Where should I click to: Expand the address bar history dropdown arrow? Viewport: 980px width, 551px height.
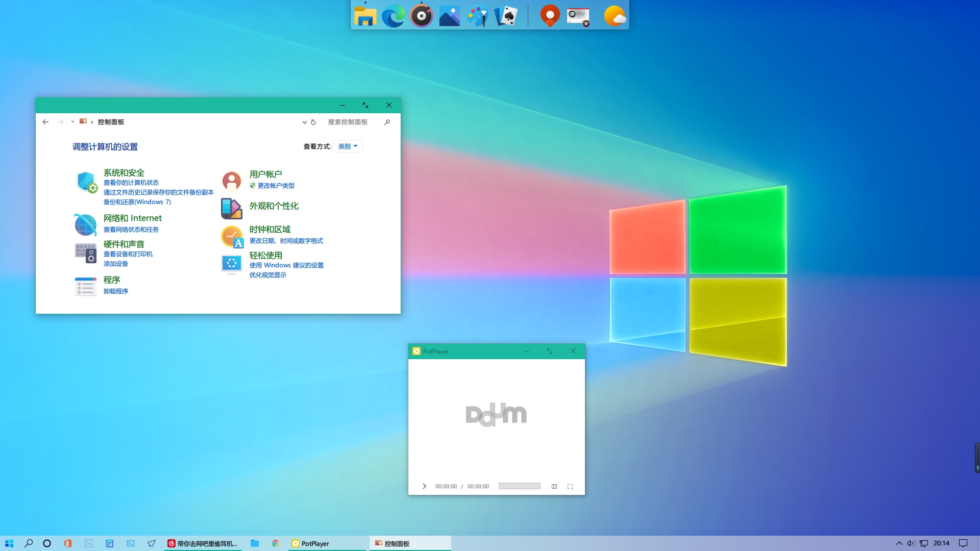[x=304, y=122]
